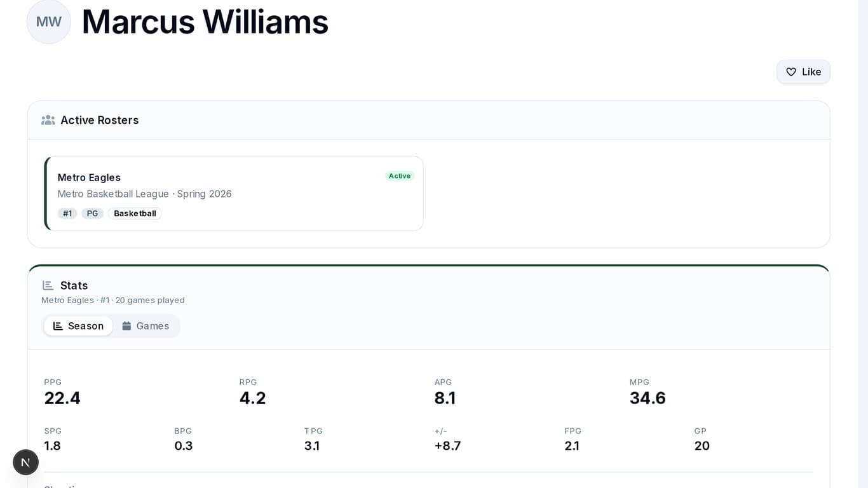The image size is (868, 488).
Task: Click the PPG 22.4 stat
Action: click(x=62, y=398)
